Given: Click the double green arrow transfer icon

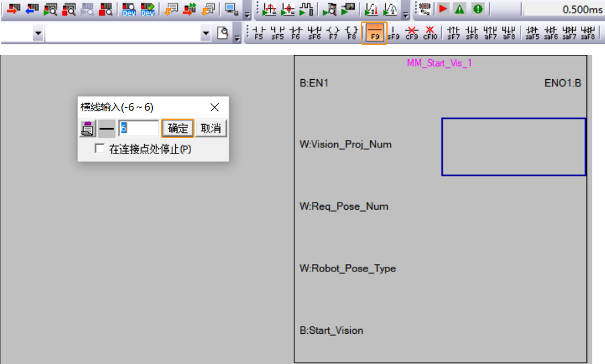Looking at the screenshot, I should tap(190, 9).
